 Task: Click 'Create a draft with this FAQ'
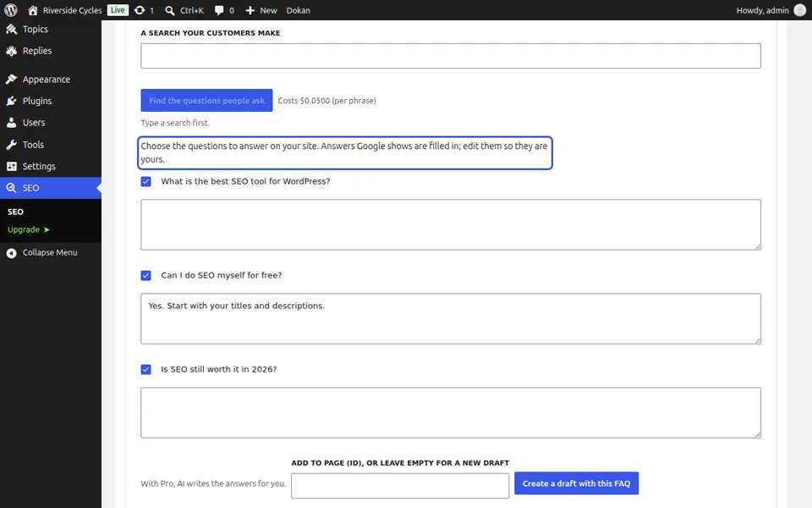click(x=576, y=483)
